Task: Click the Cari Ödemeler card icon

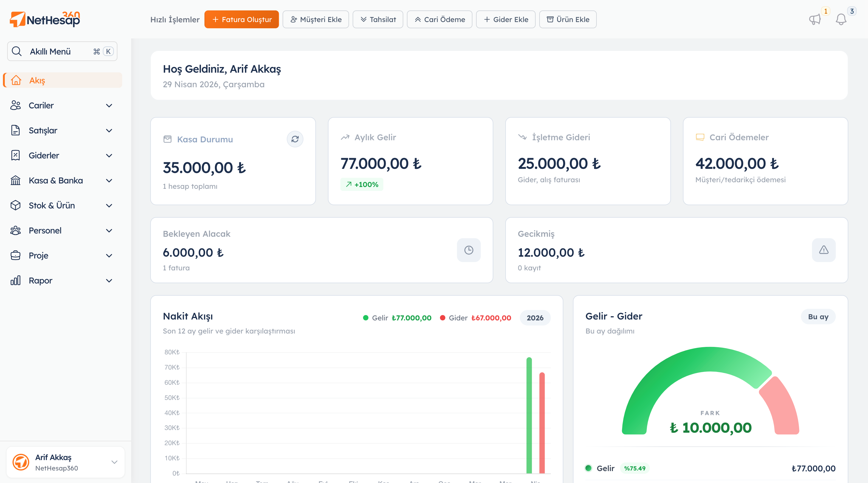Action: [x=700, y=137]
